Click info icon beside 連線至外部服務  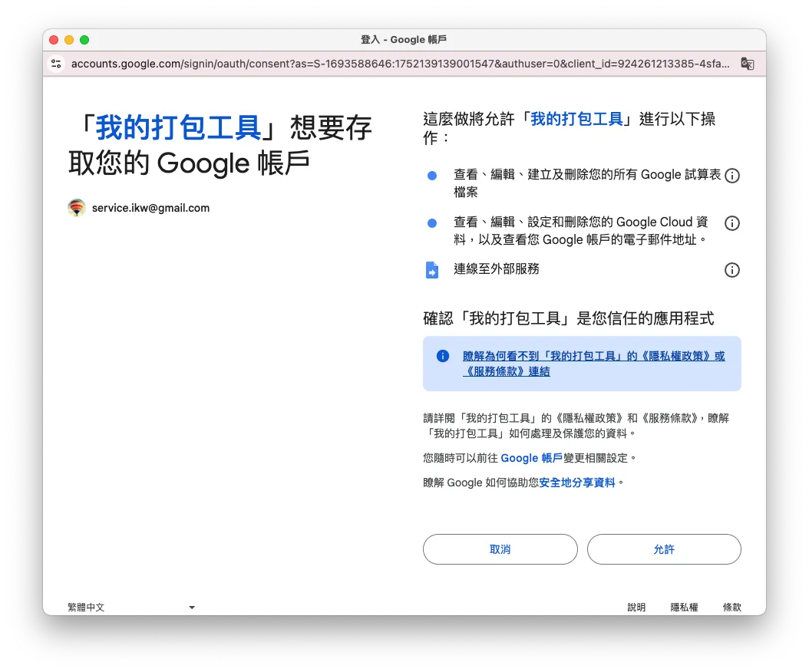(732, 270)
